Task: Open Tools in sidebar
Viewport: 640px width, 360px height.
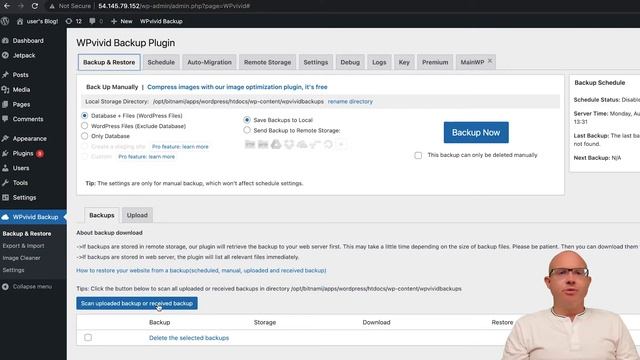Action: click(20, 182)
